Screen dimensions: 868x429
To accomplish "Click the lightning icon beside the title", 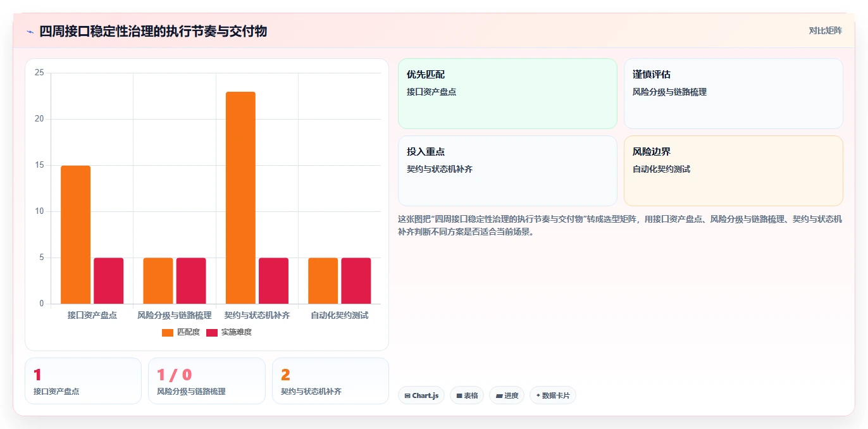I will 30,32.
